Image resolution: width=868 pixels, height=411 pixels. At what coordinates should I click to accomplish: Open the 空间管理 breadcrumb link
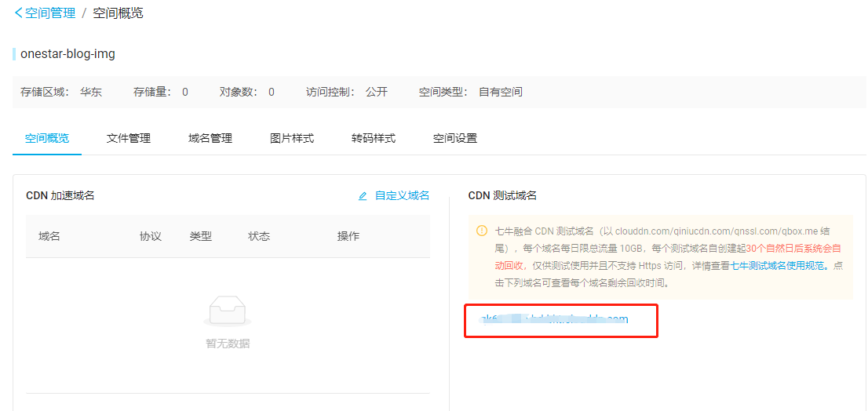tap(50, 13)
